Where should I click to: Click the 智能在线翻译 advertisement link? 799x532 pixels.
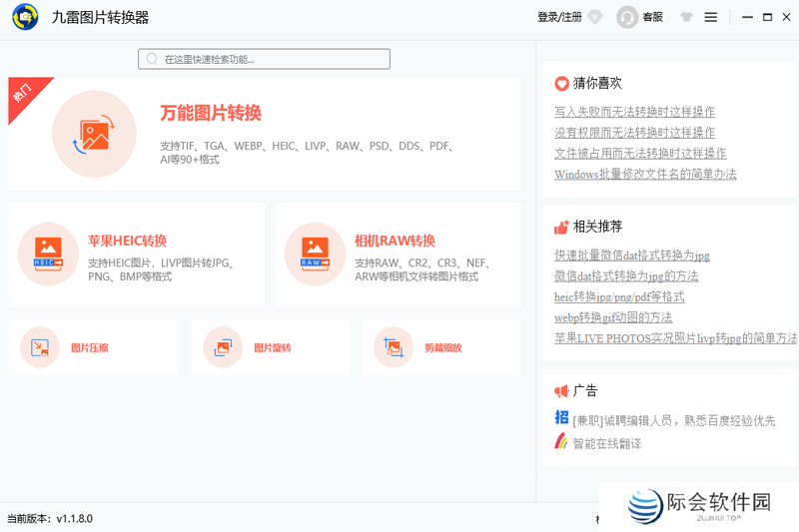tap(606, 443)
